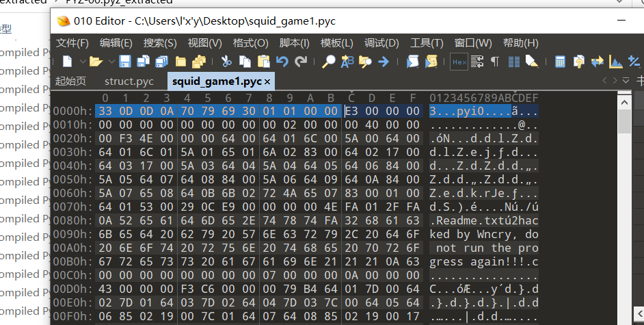This screenshot has width=644, height=325.
Task: Click the hex editor scroll up arrow
Action: pyautogui.click(x=624, y=102)
